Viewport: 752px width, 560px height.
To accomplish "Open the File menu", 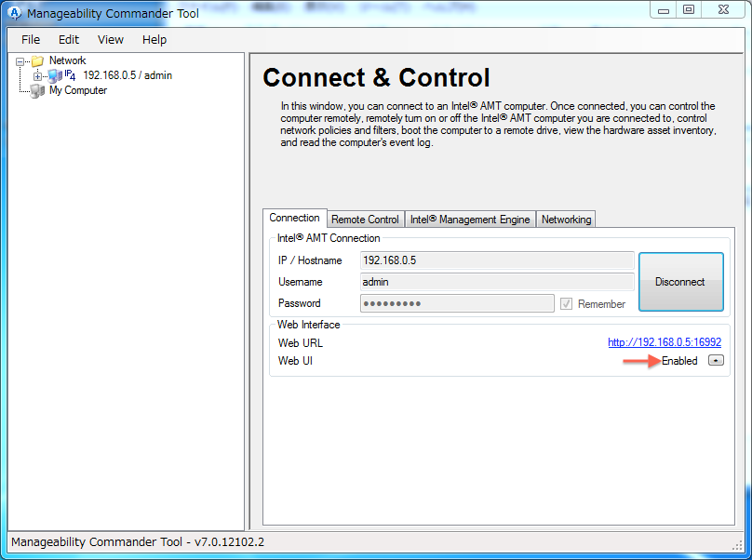I will (31, 40).
